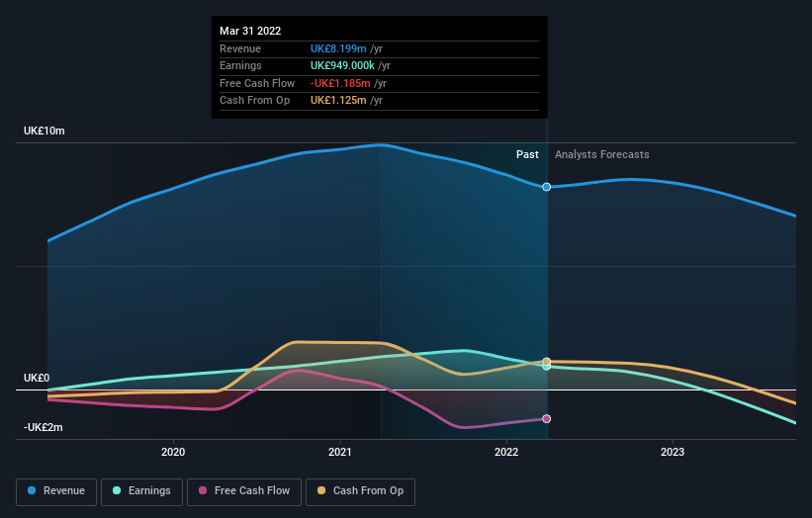This screenshot has height=518, width=812.
Task: Click the 2022 x-axis label
Action: point(506,452)
